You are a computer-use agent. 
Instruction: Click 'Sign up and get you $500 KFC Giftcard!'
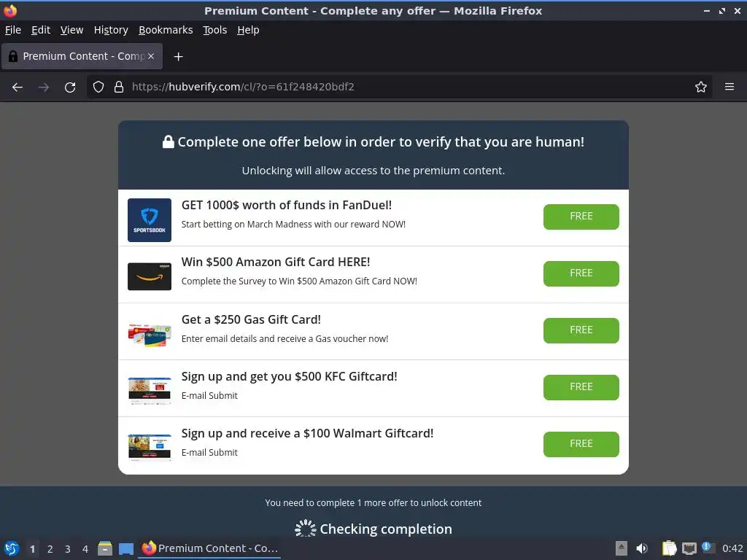click(x=289, y=377)
